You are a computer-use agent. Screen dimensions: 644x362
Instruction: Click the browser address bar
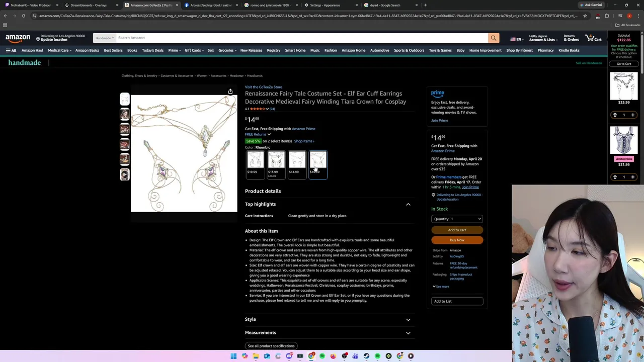(x=307, y=16)
